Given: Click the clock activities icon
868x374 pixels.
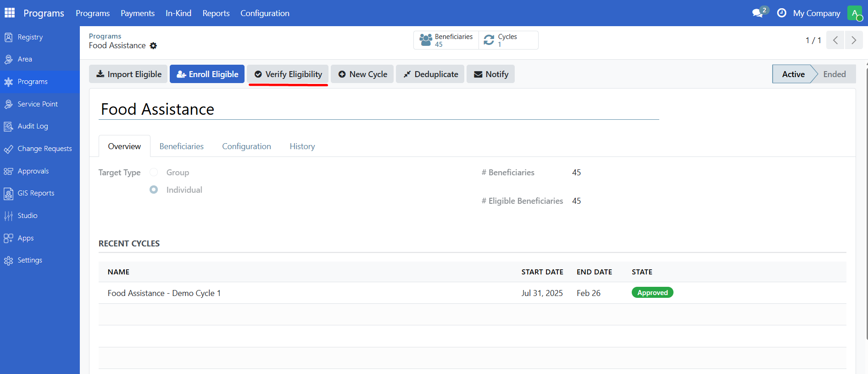Looking at the screenshot, I should coord(782,13).
